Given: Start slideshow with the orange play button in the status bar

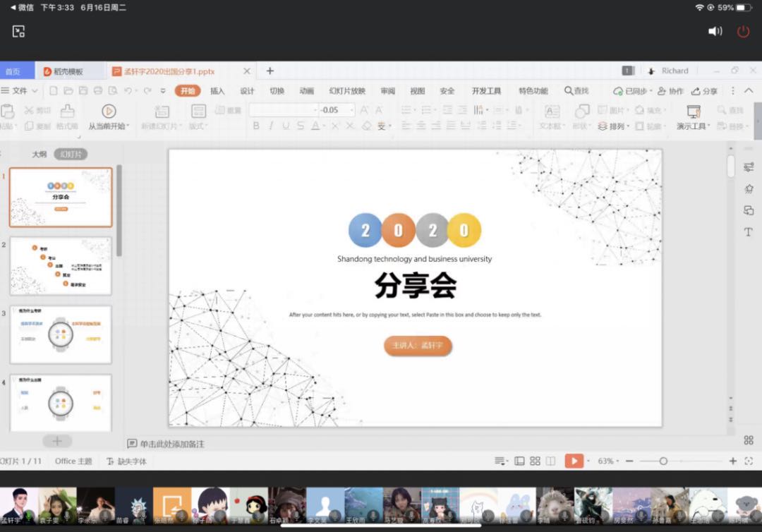Looking at the screenshot, I should click(574, 461).
